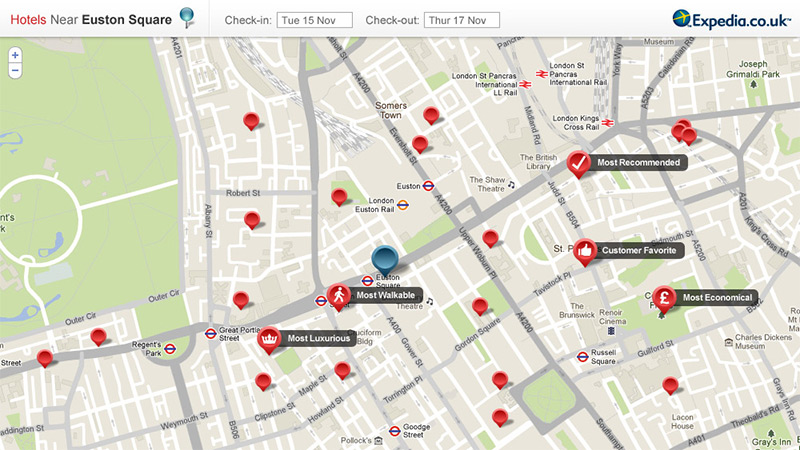
Task: Click The British Library label
Action: click(538, 162)
